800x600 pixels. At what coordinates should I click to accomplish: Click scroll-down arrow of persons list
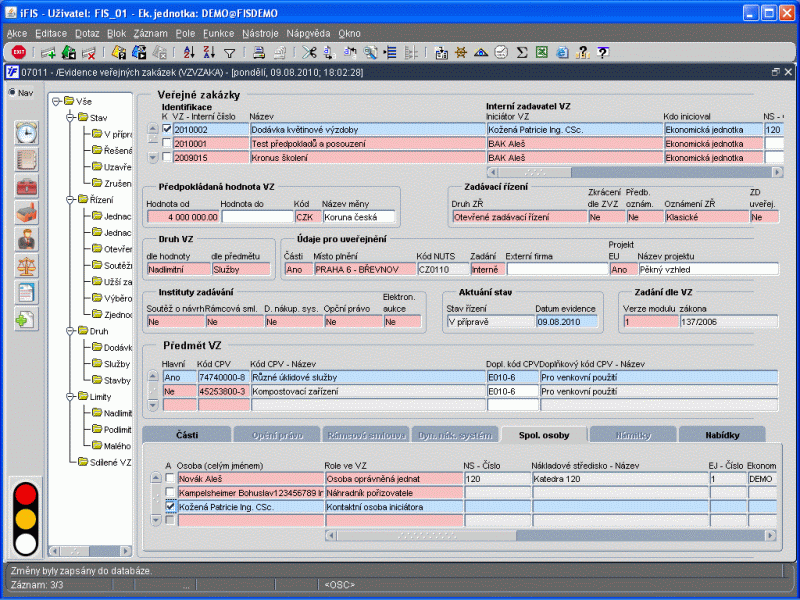click(x=156, y=520)
